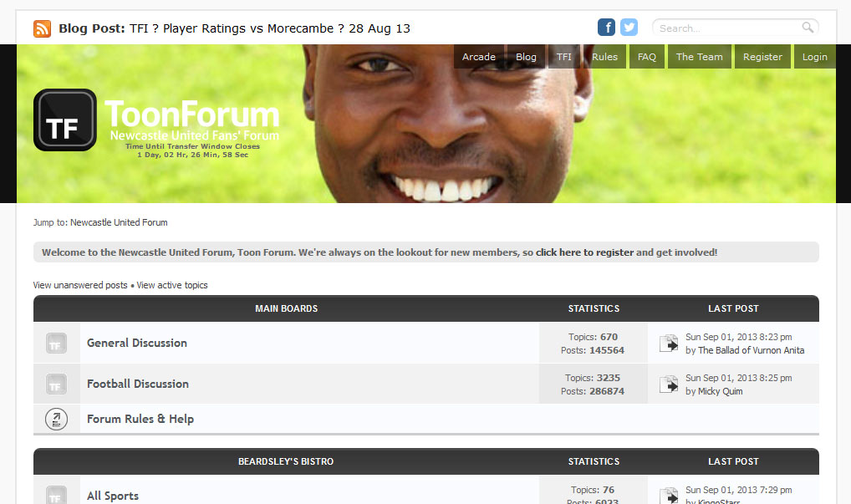The height and width of the screenshot is (504, 851).
Task: Click the 'Sun Sep 01, 2013 8:23 pm' timestamp
Action: point(739,337)
